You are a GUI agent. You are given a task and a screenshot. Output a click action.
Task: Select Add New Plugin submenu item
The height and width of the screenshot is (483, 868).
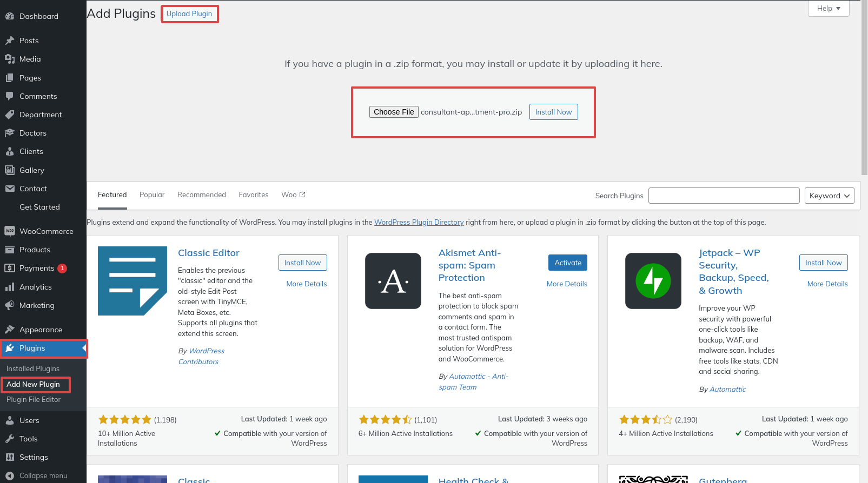(34, 384)
